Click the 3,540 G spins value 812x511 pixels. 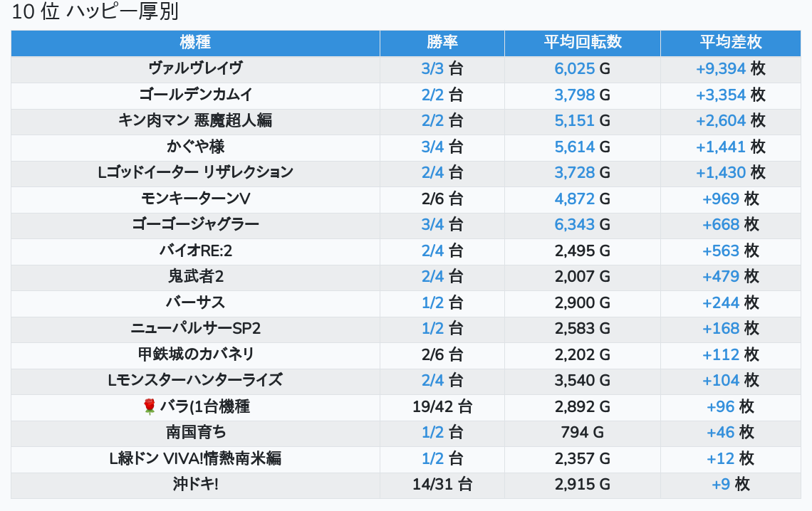pyautogui.click(x=583, y=380)
